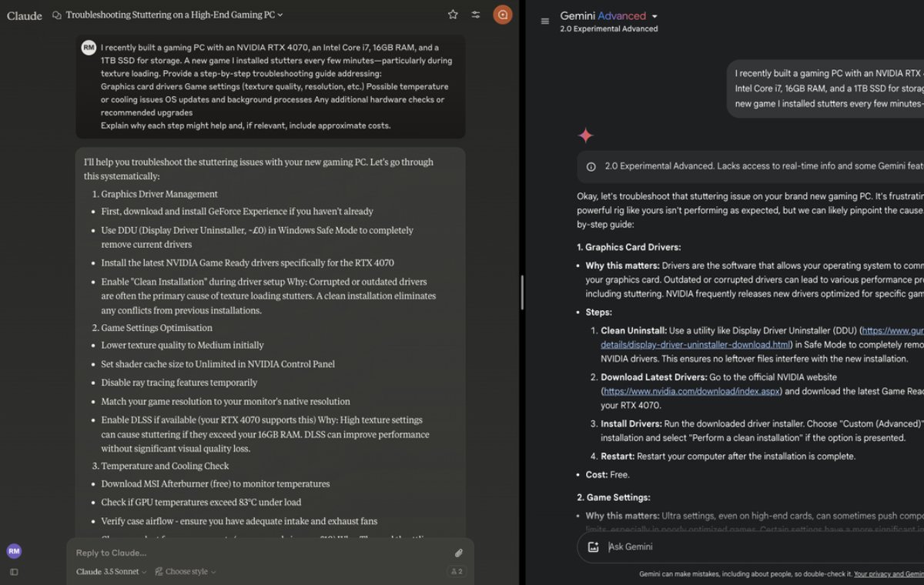Expand the Gemini Advanced model dropdown
Image resolution: width=924 pixels, height=585 pixels.
click(x=654, y=16)
